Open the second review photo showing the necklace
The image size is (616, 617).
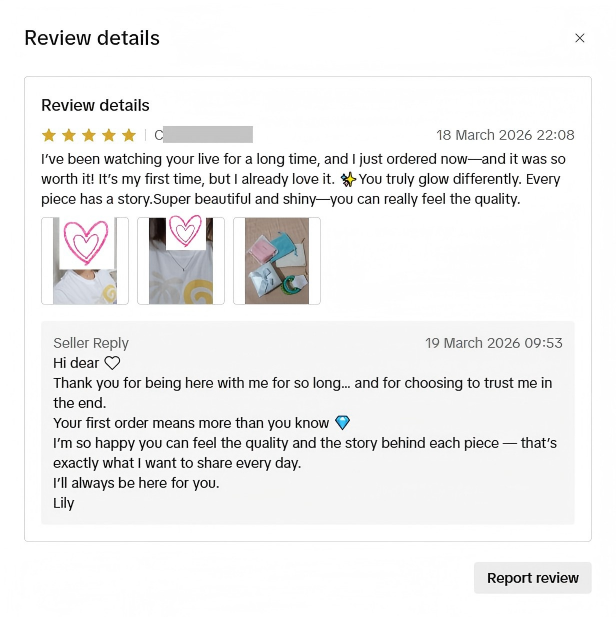(x=181, y=261)
